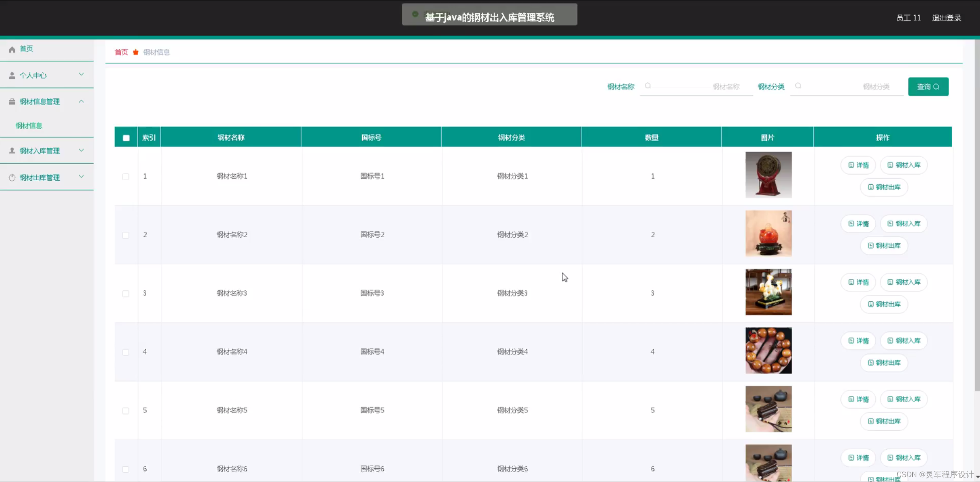Click the user icon beside 钢材入库管理
Viewport: 980px width, 482px height.
pos(12,151)
